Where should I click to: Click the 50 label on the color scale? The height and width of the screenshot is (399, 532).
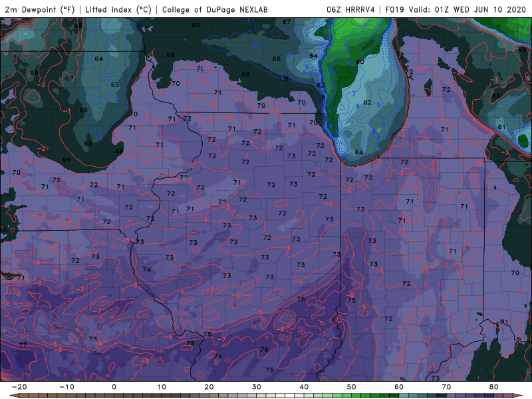tap(352, 387)
